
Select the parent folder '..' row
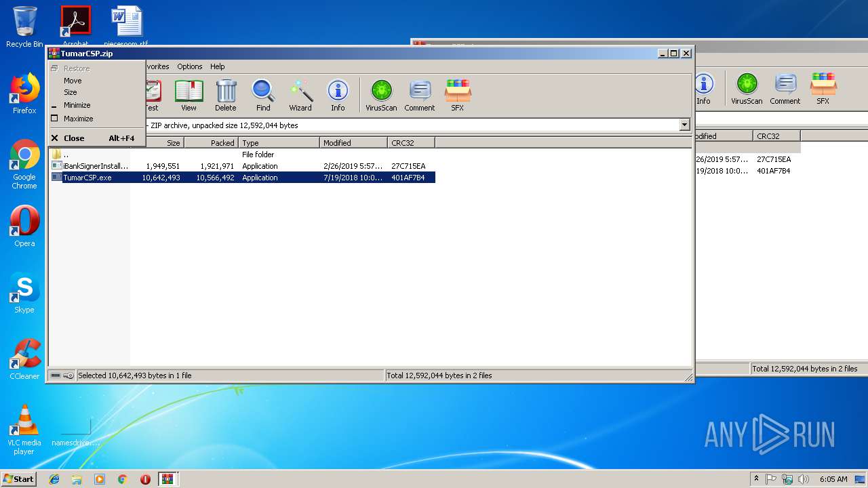click(x=243, y=155)
